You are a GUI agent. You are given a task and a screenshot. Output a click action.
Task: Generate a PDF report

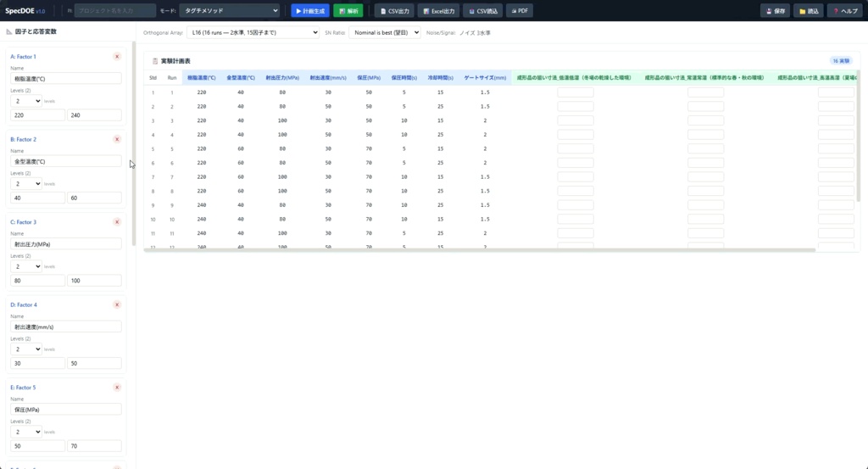click(x=520, y=10)
